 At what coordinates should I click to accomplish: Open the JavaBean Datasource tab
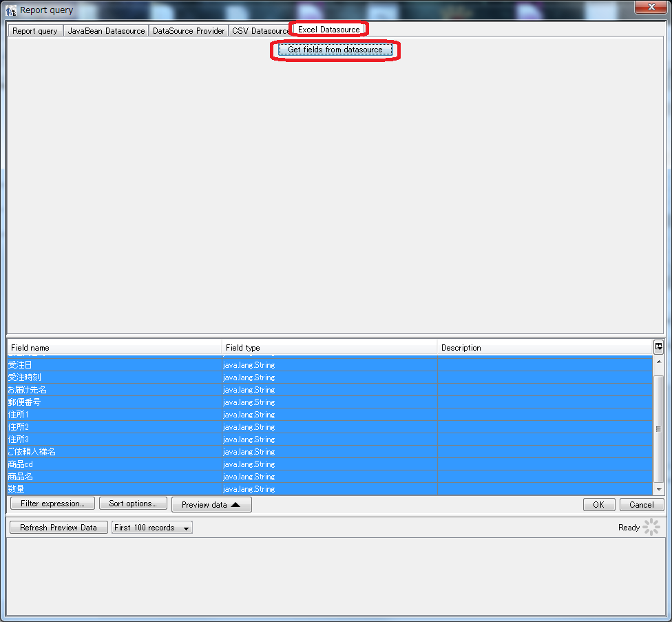coord(106,31)
